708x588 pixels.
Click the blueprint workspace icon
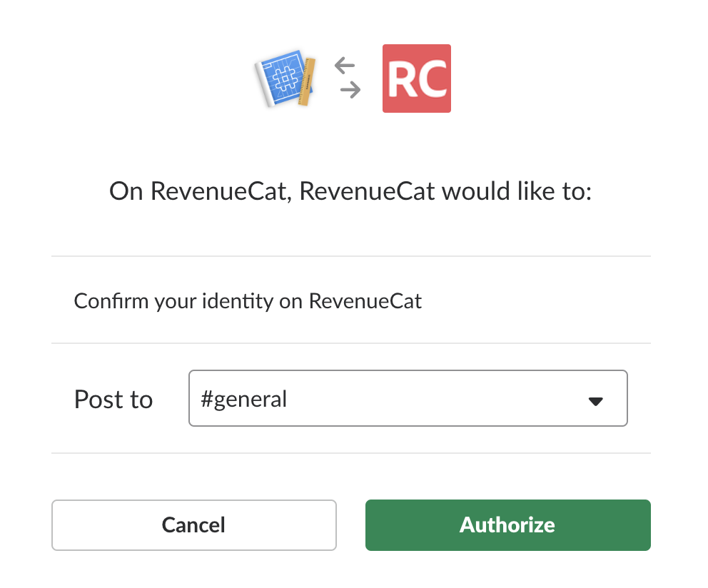click(285, 78)
